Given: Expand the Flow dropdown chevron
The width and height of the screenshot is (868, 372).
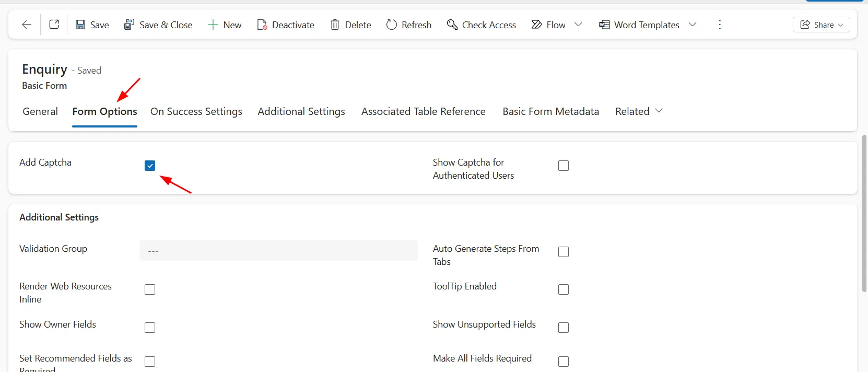Looking at the screenshot, I should coord(578,25).
